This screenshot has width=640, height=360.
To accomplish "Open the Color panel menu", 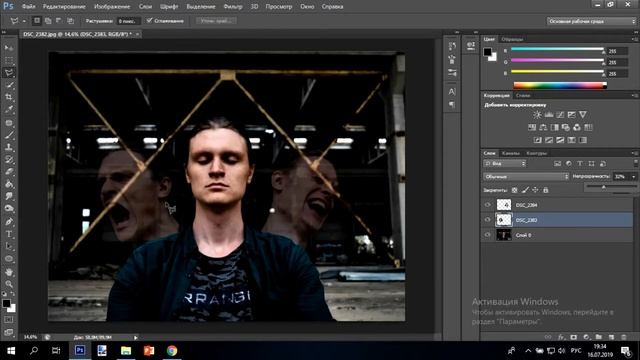I will [635, 39].
